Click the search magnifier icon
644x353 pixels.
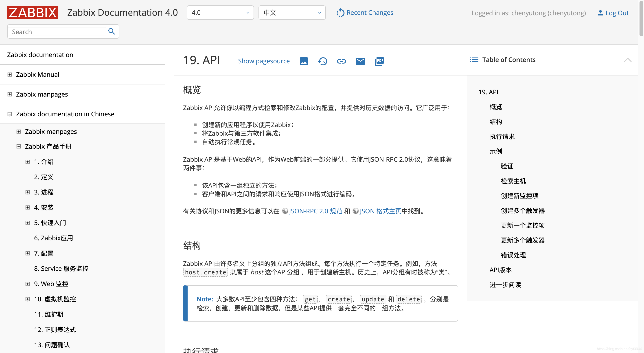112,31
